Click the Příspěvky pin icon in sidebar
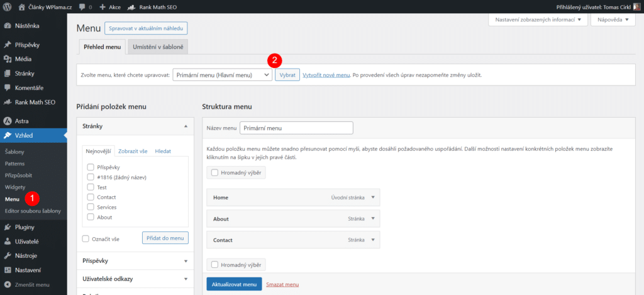The image size is (644, 295). pos(7,45)
